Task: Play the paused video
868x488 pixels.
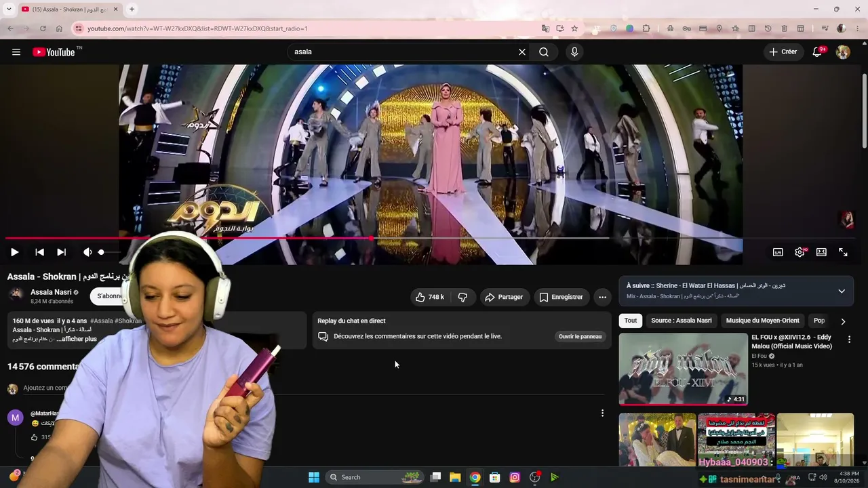Action: point(14,252)
